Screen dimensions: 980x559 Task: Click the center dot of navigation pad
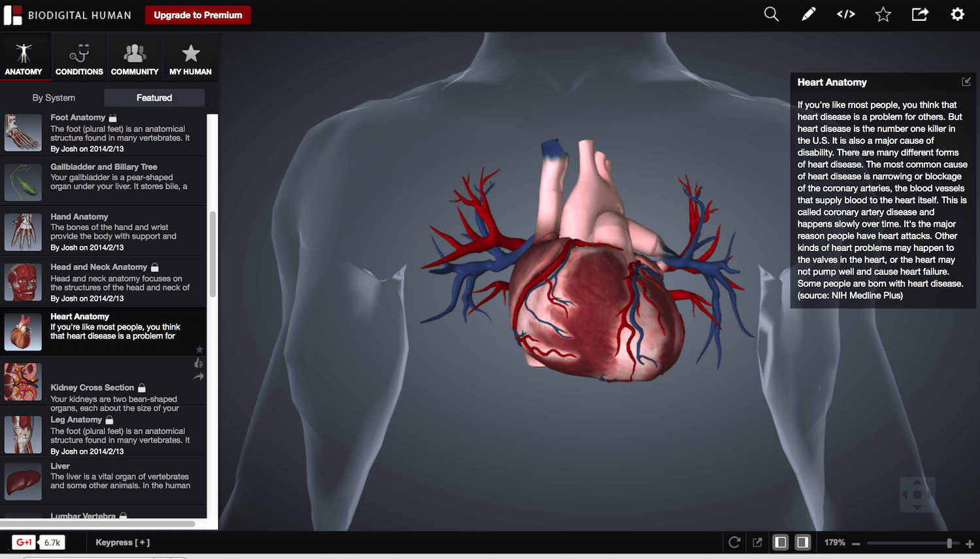point(917,495)
